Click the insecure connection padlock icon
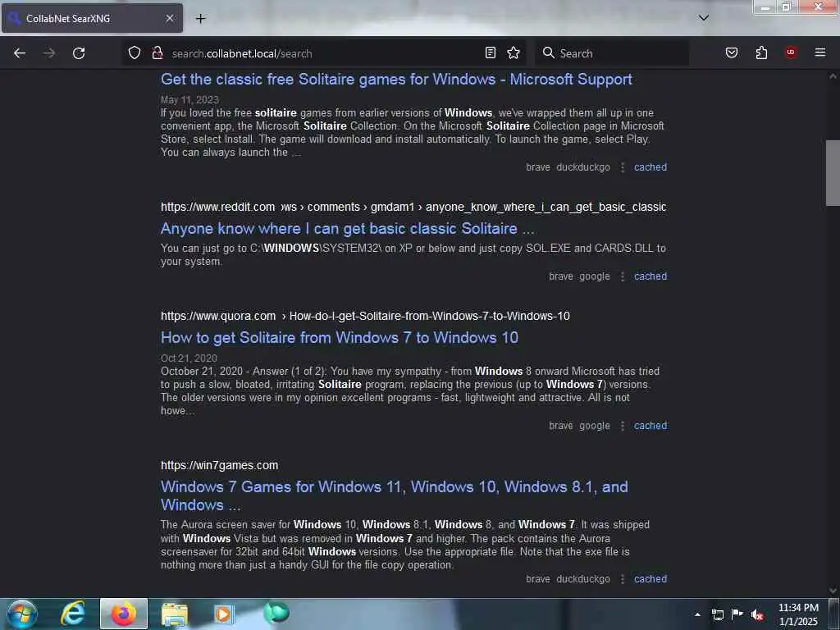Image resolution: width=840 pixels, height=630 pixels. 157,52
